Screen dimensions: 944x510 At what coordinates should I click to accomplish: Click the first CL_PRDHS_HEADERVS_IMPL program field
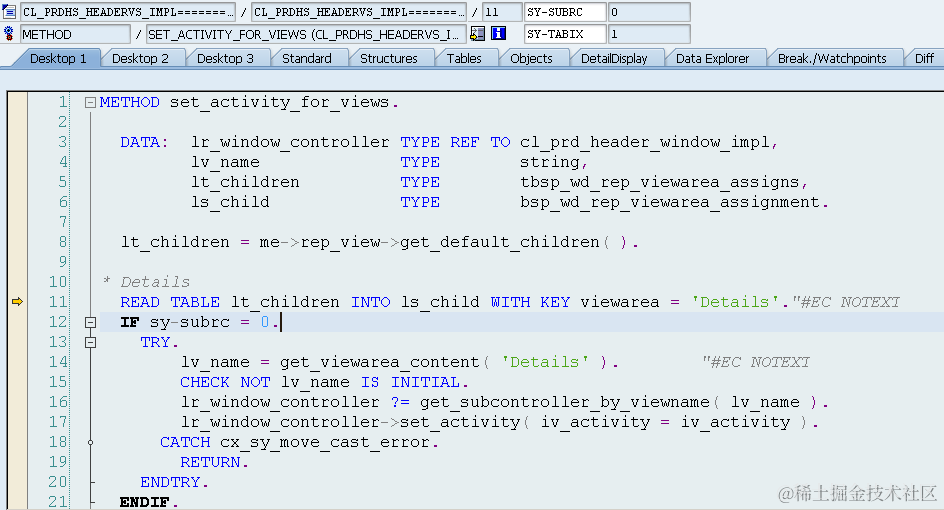tap(128, 11)
